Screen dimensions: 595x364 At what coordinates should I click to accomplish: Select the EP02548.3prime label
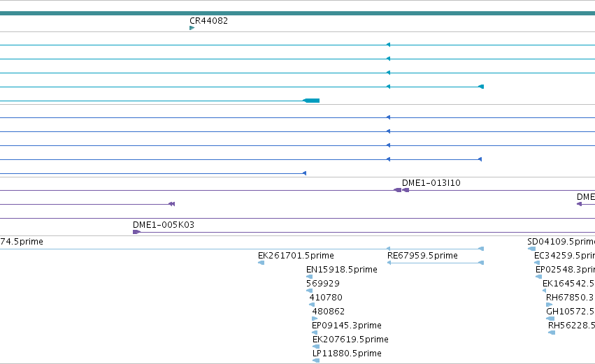point(565,270)
